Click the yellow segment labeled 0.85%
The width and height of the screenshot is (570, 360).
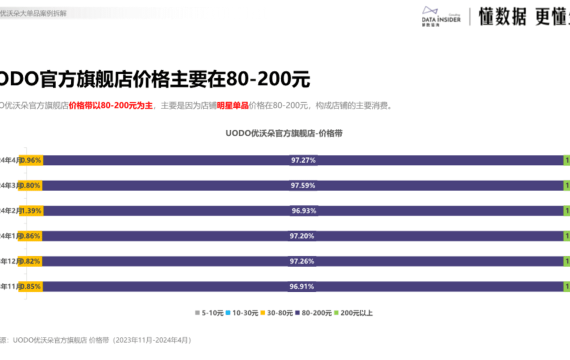31,287
